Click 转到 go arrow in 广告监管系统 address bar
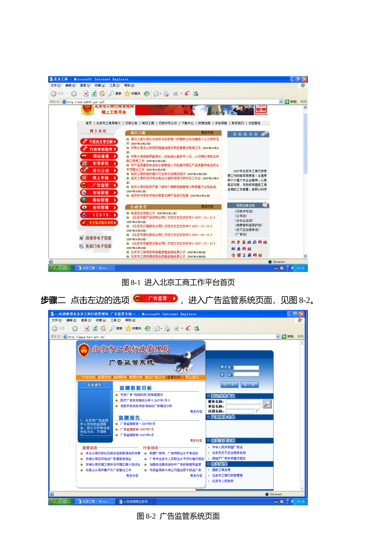Screen dimensions: 392x559 tap(284, 337)
